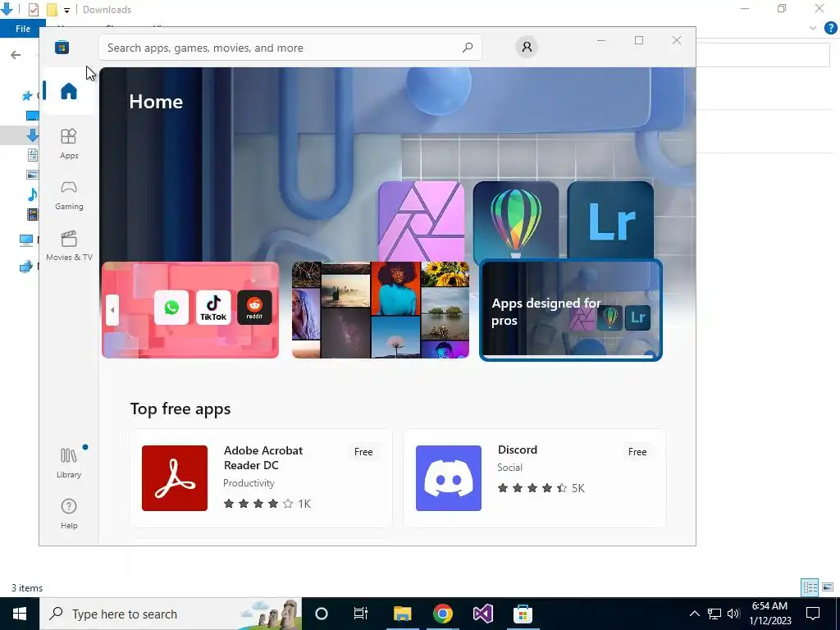Open the Discord app icon

pos(449,478)
